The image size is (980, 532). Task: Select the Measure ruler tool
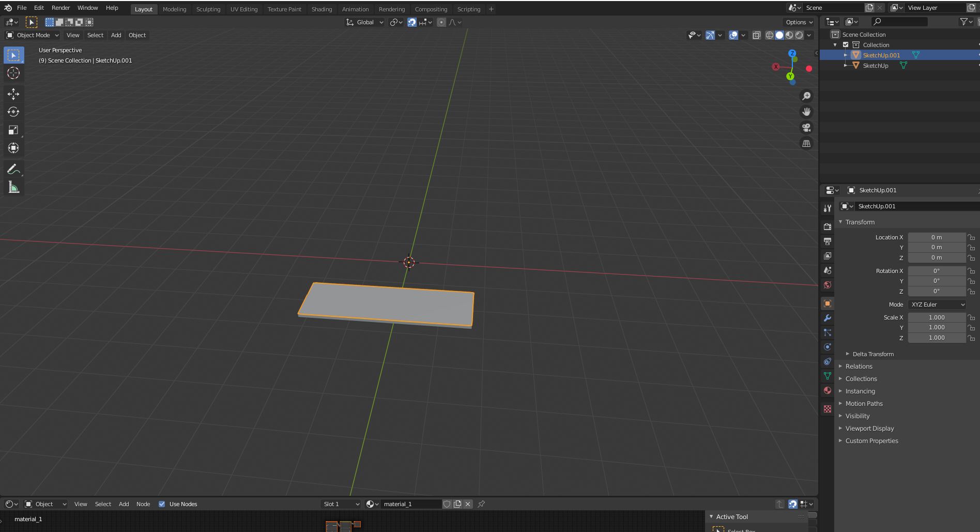pos(13,187)
